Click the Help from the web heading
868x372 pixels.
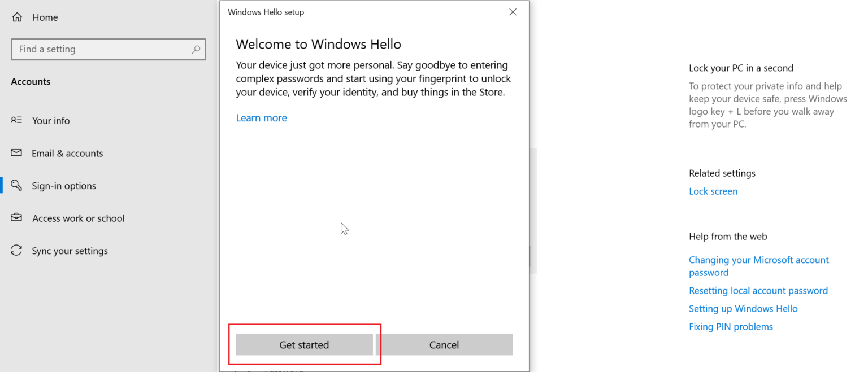[728, 237]
